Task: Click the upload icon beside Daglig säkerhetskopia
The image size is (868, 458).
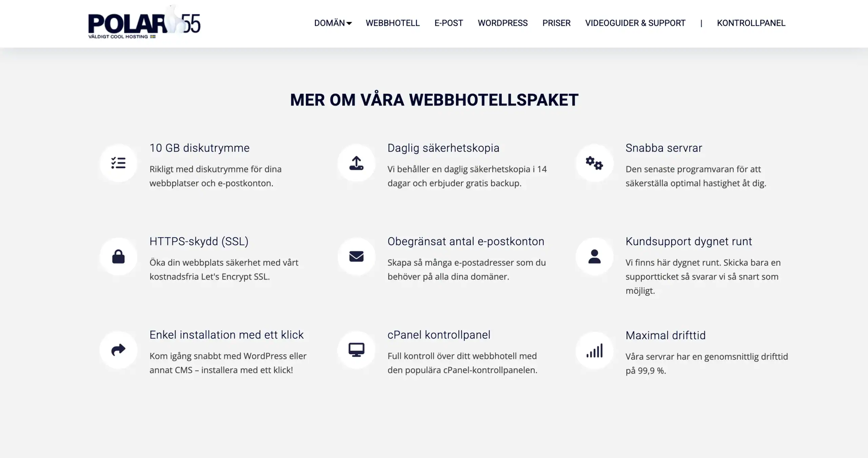Action: 356,163
